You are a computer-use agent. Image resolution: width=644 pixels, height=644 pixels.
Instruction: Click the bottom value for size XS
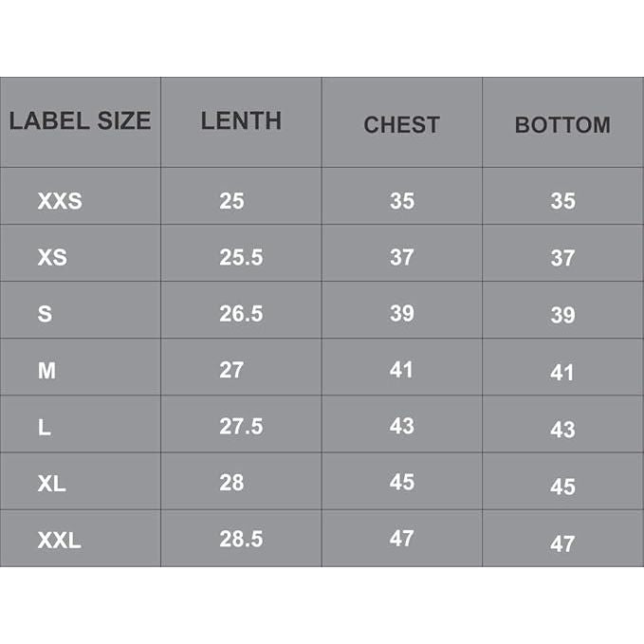click(x=562, y=258)
